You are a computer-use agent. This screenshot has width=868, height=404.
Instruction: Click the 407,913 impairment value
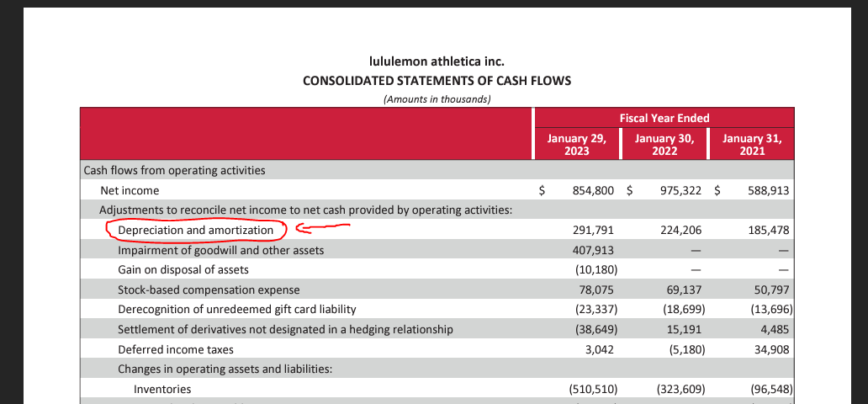(593, 250)
